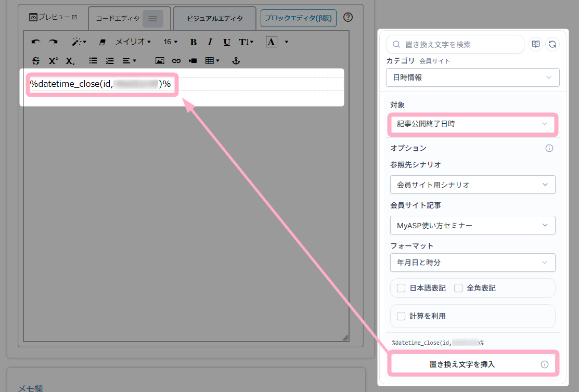
Task: Open the メイリオ font family dropdown
Action: [133, 42]
